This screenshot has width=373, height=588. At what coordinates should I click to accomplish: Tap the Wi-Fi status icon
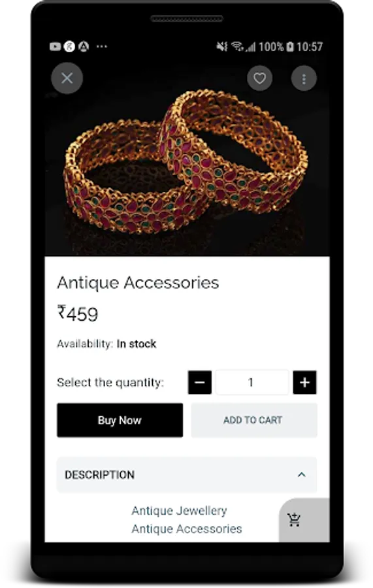click(x=237, y=46)
